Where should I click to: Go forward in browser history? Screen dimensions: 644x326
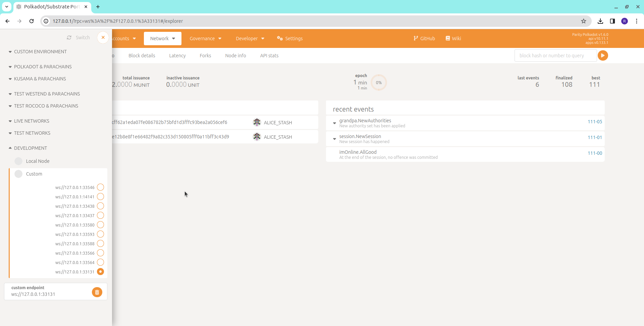click(x=19, y=21)
